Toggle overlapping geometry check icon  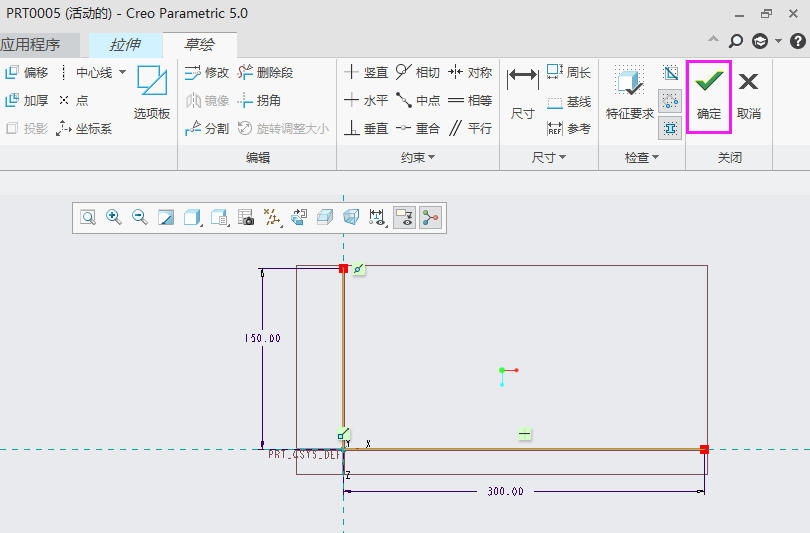tap(671, 73)
